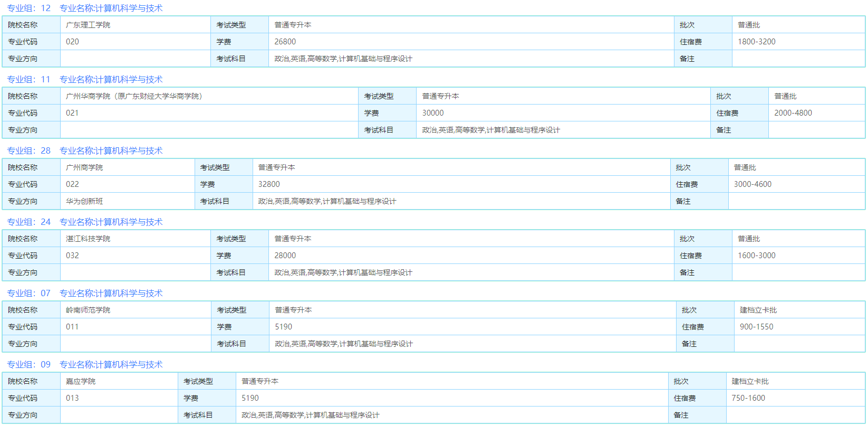Click the accommodation fee 900-1550
This screenshot has width=868, height=425.
pyautogui.click(x=757, y=327)
